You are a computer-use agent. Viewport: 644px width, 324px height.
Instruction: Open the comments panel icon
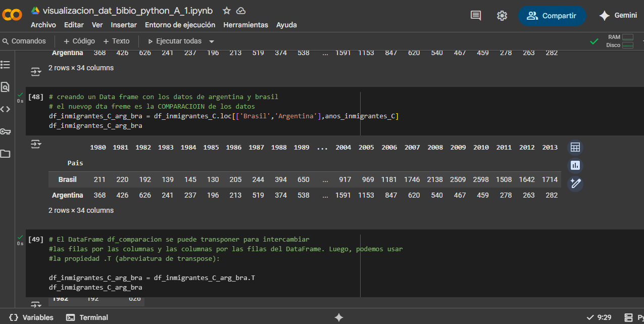click(476, 16)
